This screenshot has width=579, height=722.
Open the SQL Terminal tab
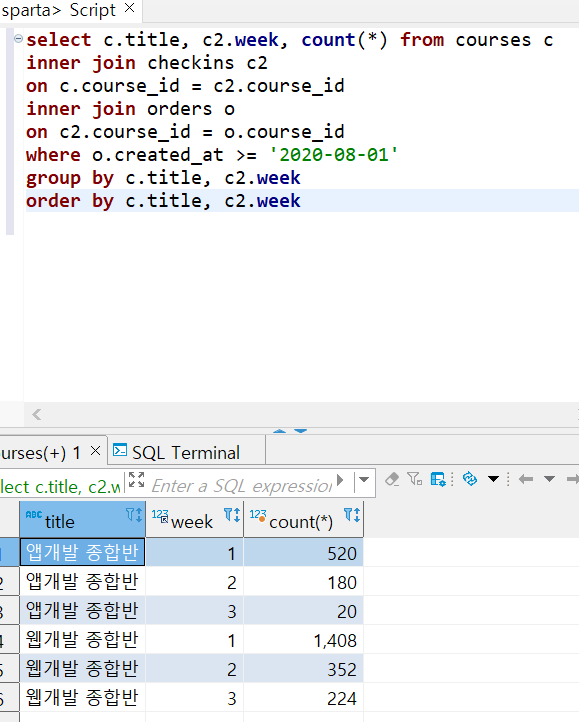click(186, 453)
